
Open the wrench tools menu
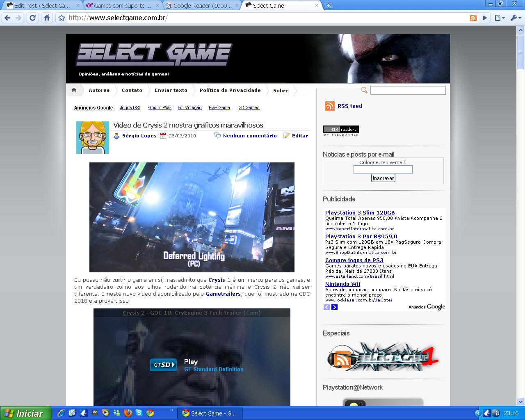coord(515,18)
